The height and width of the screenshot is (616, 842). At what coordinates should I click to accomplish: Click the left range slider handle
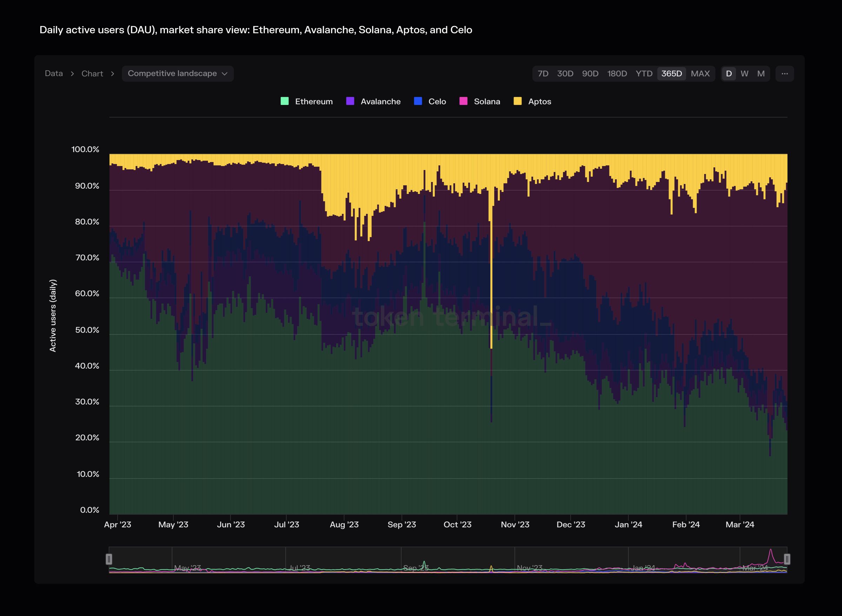click(109, 559)
